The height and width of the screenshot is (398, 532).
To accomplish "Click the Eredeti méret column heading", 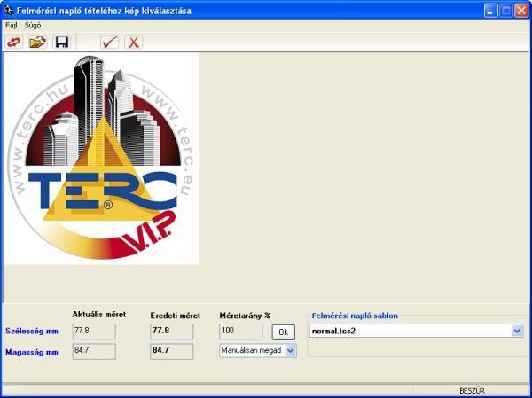I will 176,316.
